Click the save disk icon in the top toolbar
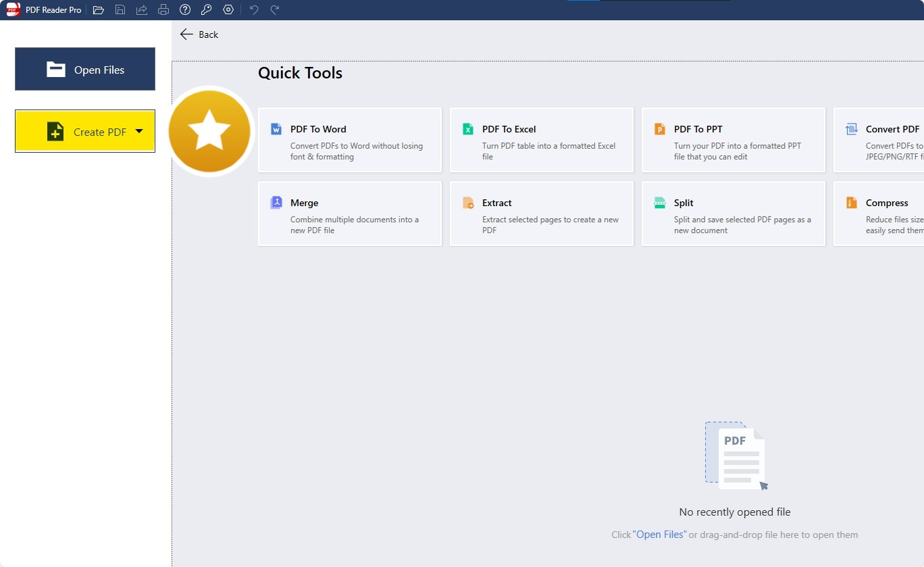 120,10
